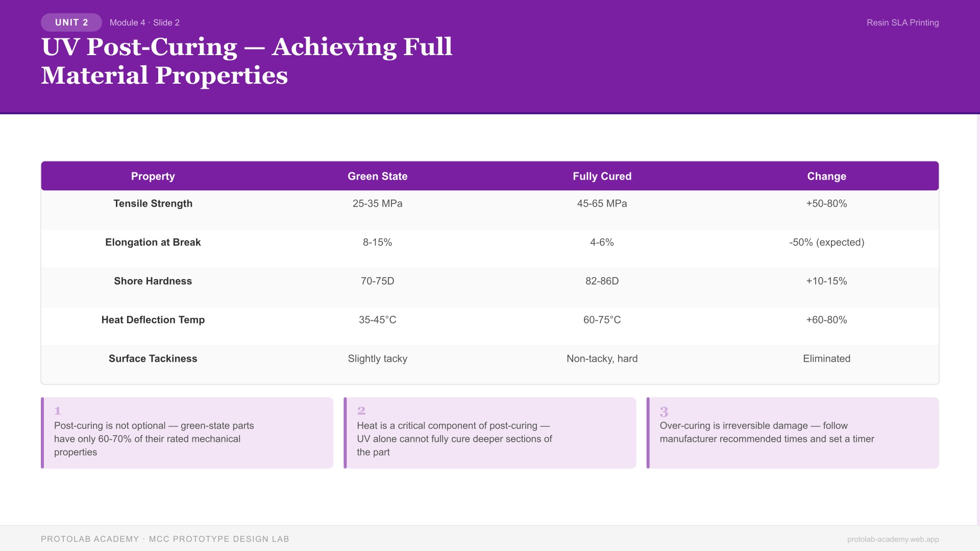Click the Module 4 · Slide 2 breadcrumb
Viewport: 980px width, 551px height.
coord(144,22)
